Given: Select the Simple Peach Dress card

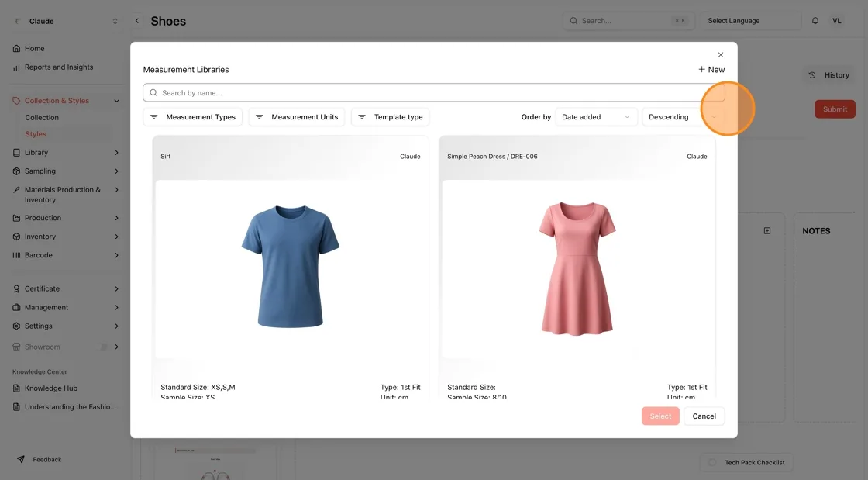Looking at the screenshot, I should coord(577,268).
